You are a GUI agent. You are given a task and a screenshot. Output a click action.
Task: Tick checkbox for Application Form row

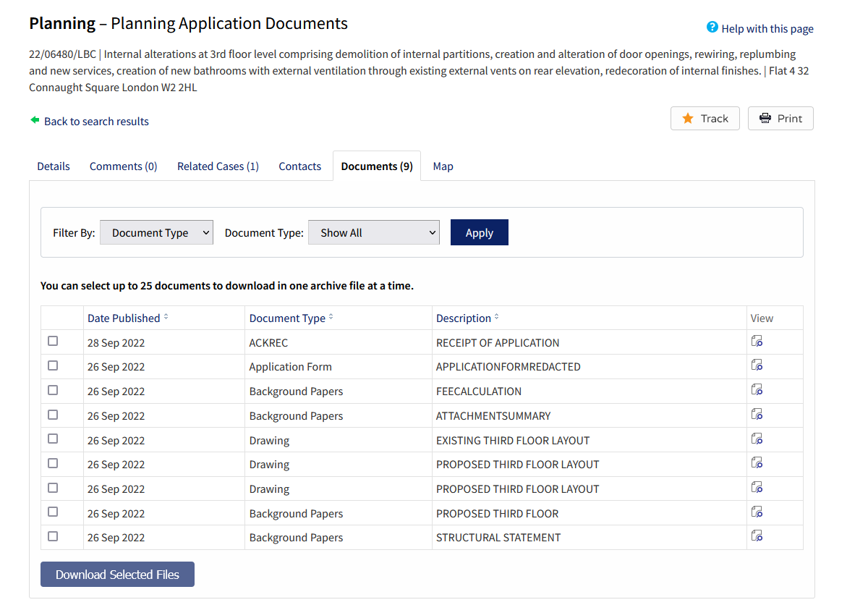(53, 366)
